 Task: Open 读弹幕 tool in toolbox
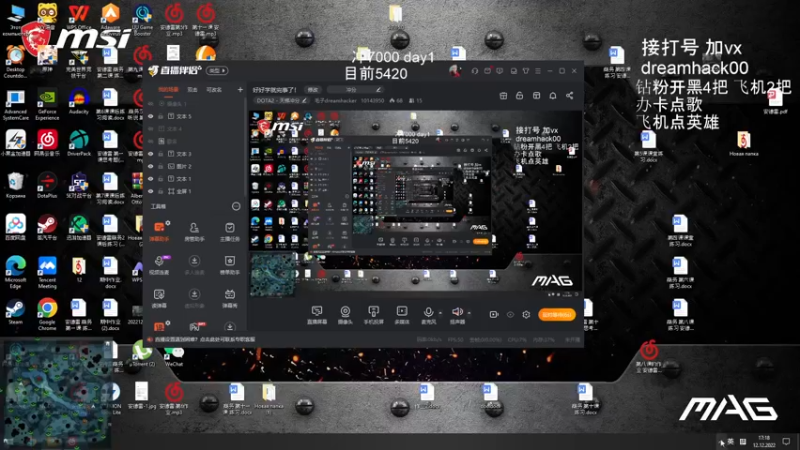click(x=159, y=298)
